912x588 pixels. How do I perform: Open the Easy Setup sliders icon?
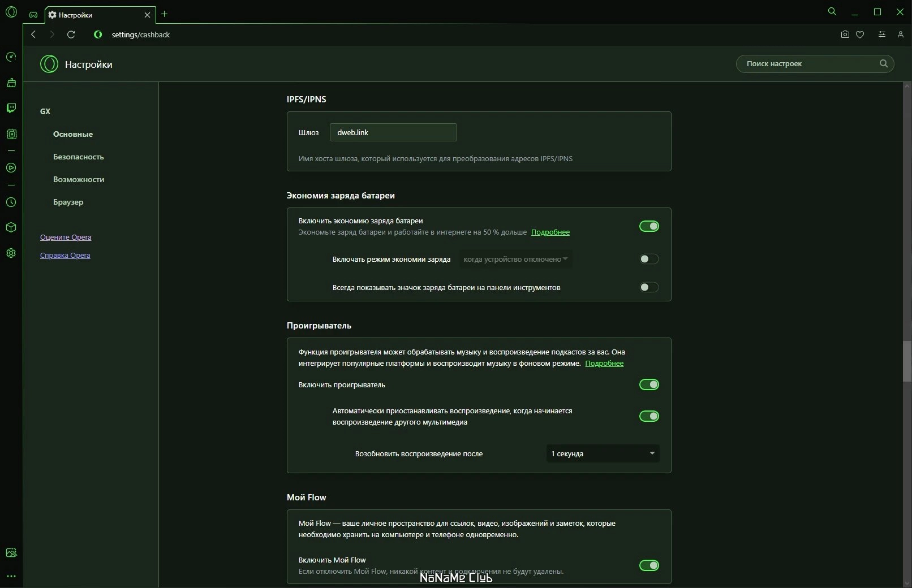[x=881, y=34]
